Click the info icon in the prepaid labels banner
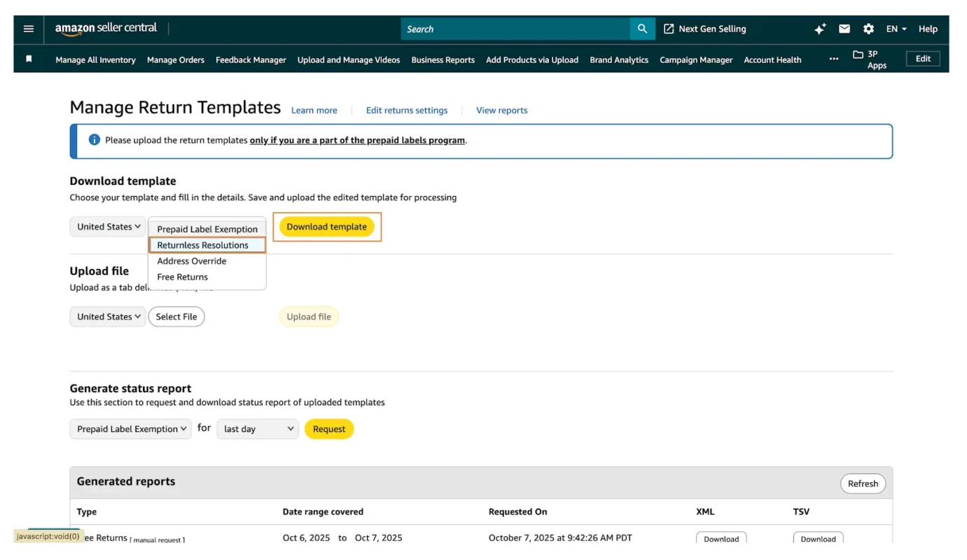The width and height of the screenshot is (967, 560). [94, 139]
